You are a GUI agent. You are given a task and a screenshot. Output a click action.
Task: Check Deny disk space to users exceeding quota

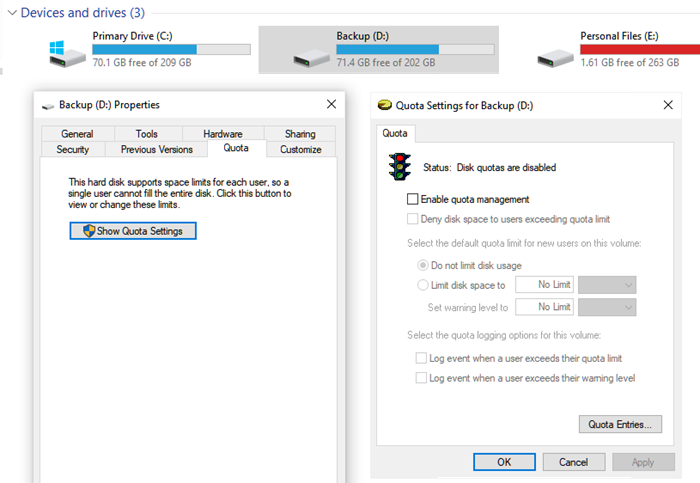[x=412, y=219]
